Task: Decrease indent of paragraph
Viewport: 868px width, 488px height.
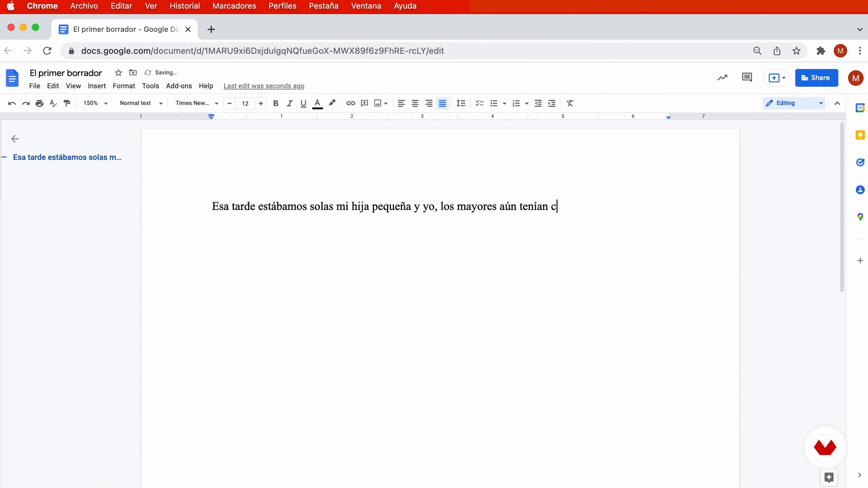Action: pyautogui.click(x=538, y=103)
